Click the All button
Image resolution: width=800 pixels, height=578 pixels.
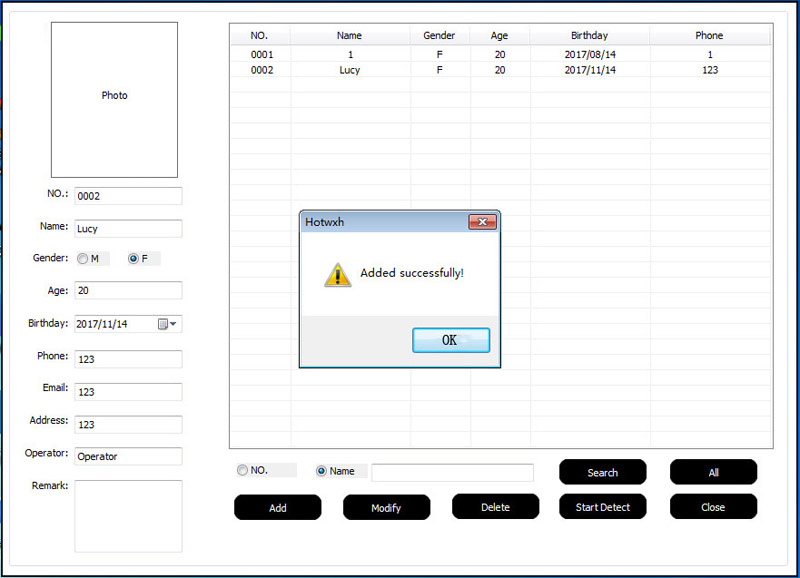pos(713,472)
